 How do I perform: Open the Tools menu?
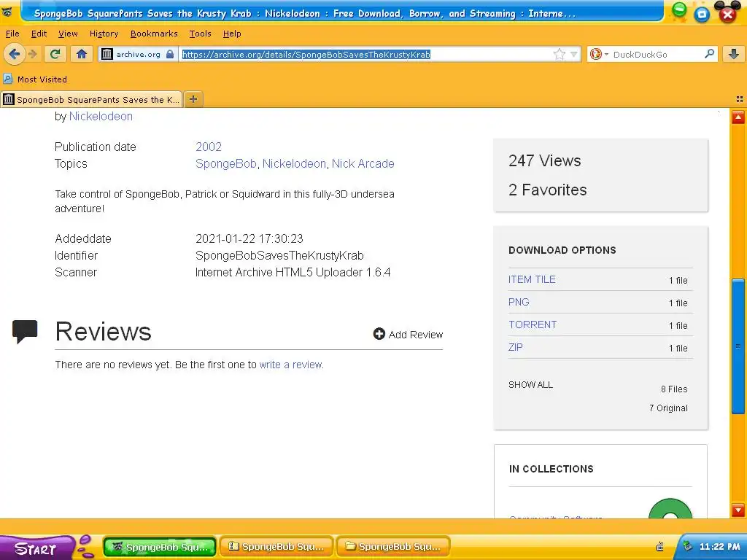(x=200, y=34)
